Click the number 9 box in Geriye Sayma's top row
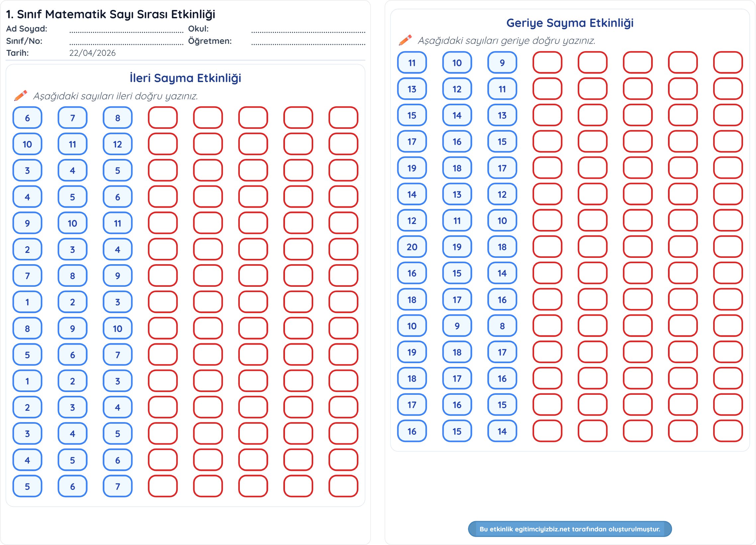 point(502,63)
